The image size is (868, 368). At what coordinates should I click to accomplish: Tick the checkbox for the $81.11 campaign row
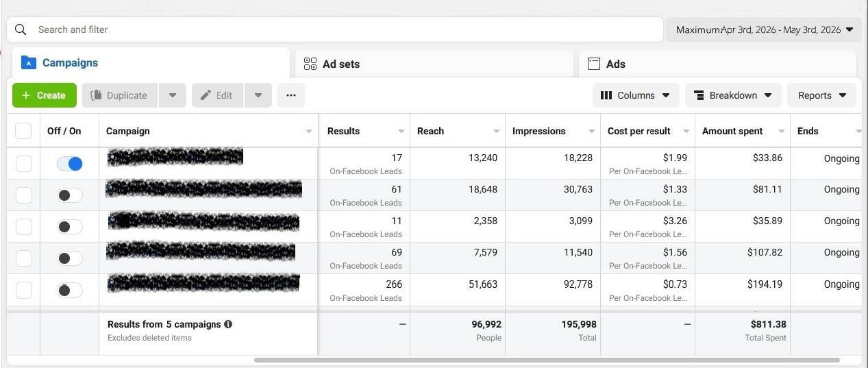tap(23, 195)
